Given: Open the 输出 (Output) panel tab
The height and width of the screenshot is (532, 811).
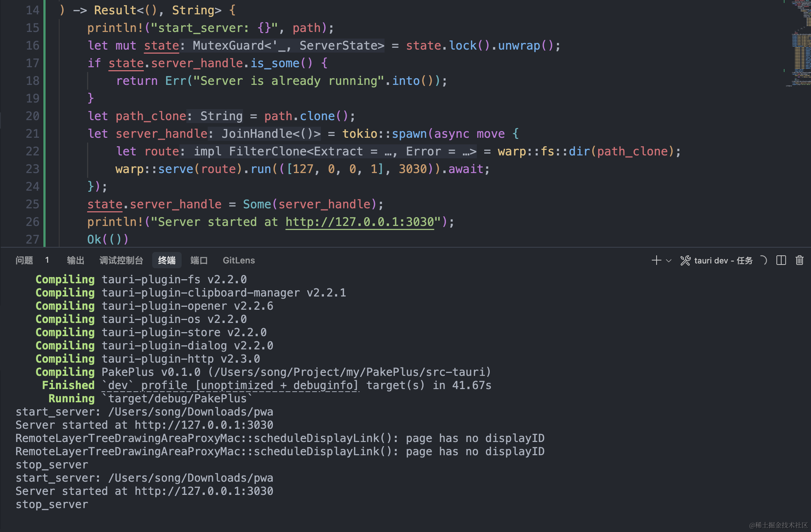Looking at the screenshot, I should point(75,260).
